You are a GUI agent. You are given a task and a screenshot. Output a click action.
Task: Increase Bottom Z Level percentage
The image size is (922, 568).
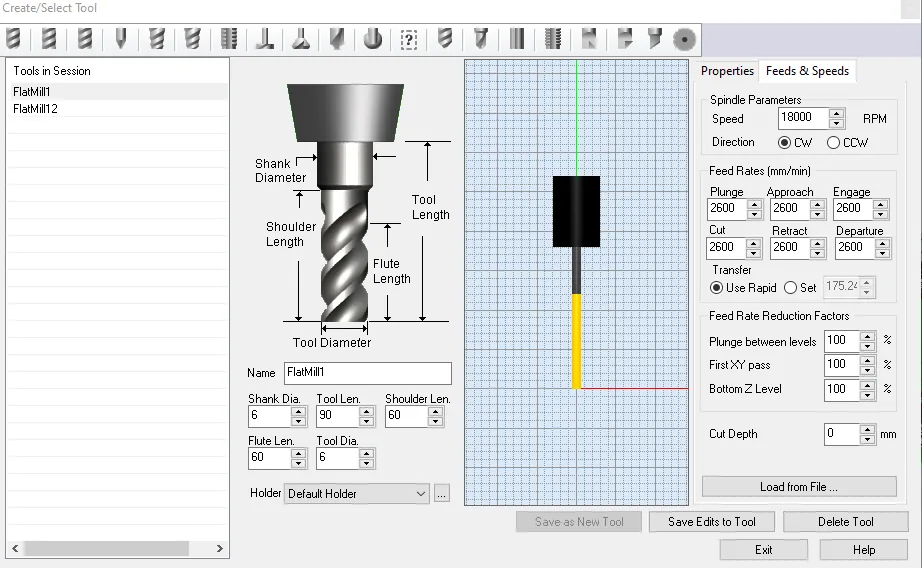pyautogui.click(x=867, y=385)
